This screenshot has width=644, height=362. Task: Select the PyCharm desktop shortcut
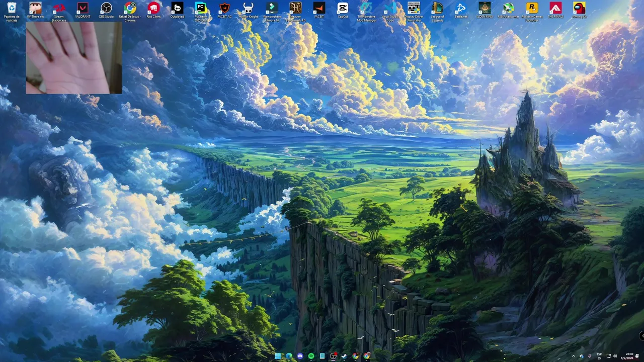tap(201, 12)
